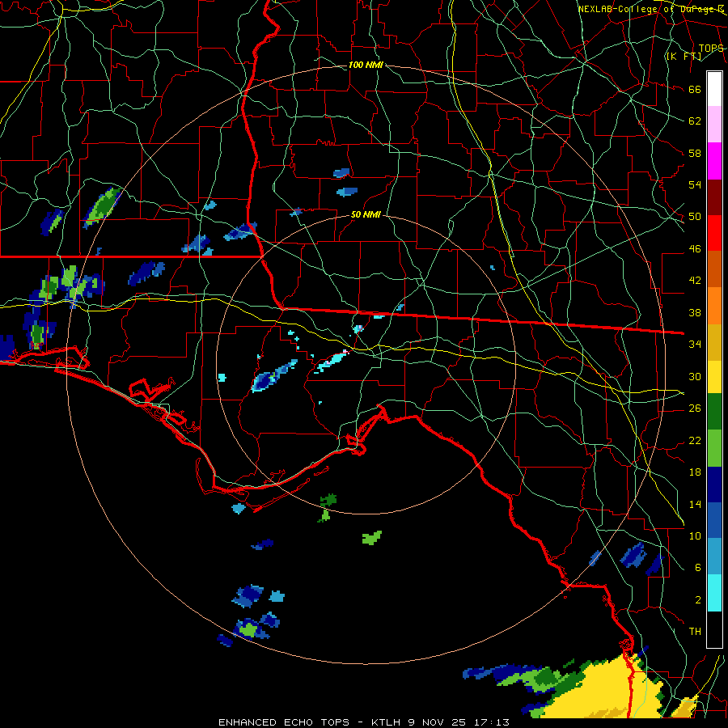
Task: Select the black TH swatch in legend
Action: 714,629
